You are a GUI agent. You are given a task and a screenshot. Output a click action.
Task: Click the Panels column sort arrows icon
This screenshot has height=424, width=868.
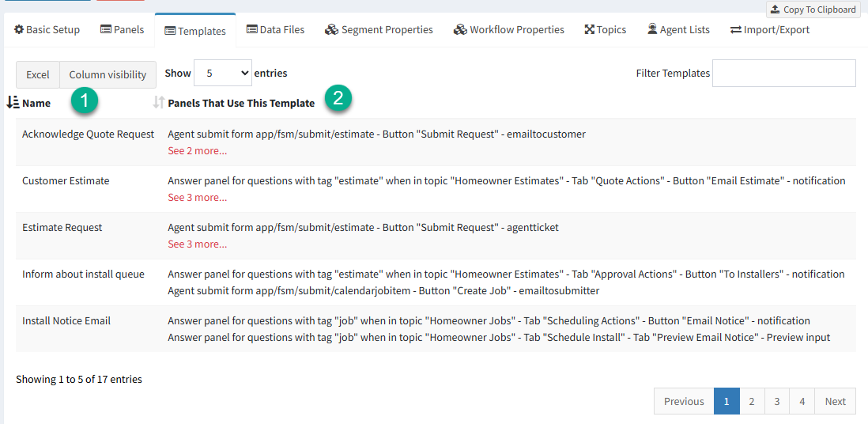coord(159,103)
